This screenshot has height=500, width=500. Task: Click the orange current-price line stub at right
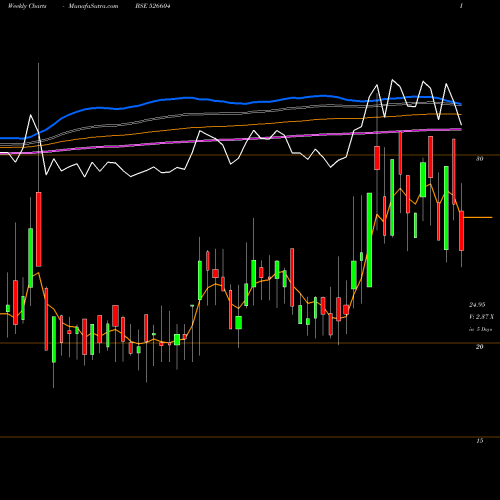(x=478, y=217)
